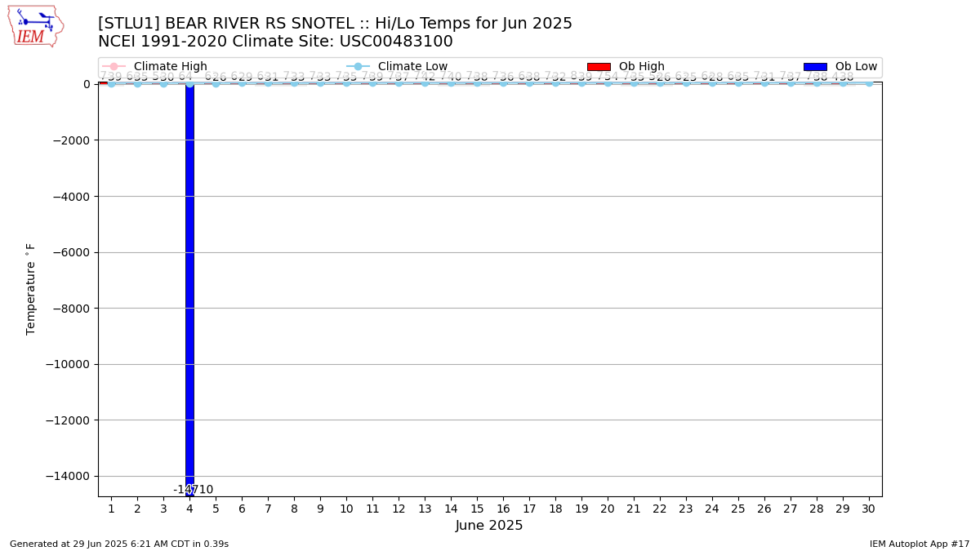
Task: Click the June 2025 axis title
Action: [x=489, y=526]
